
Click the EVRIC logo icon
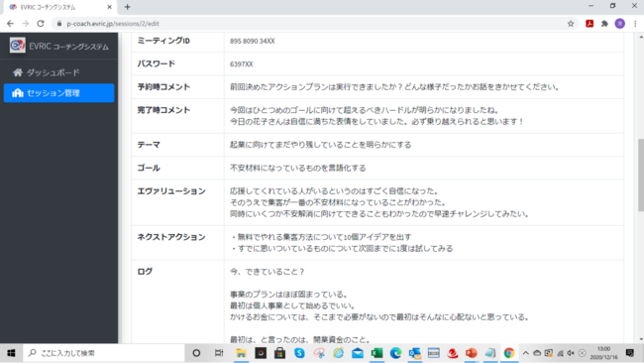[17, 46]
